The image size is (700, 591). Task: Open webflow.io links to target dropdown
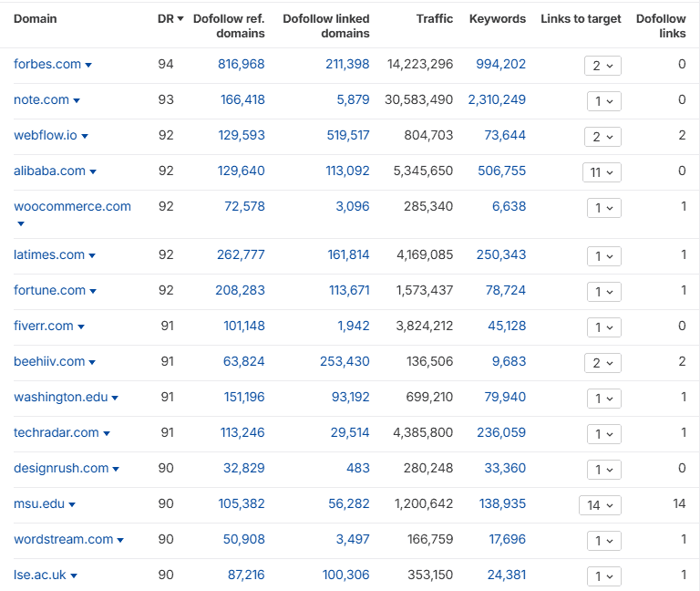(x=602, y=137)
